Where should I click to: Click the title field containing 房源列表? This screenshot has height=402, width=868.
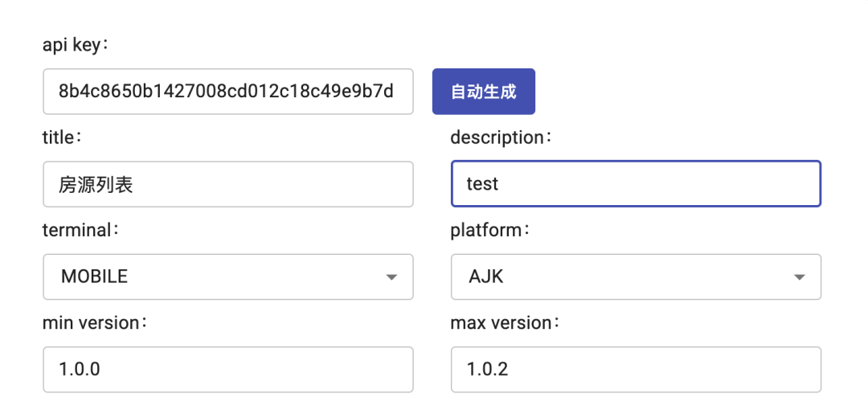tap(228, 184)
